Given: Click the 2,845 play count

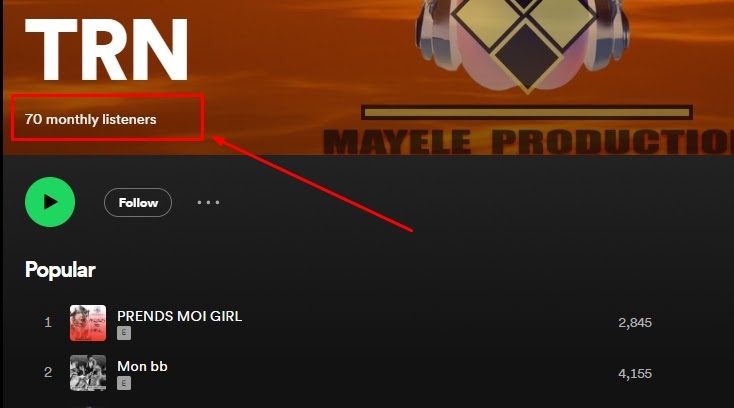Looking at the screenshot, I should coord(635,323).
